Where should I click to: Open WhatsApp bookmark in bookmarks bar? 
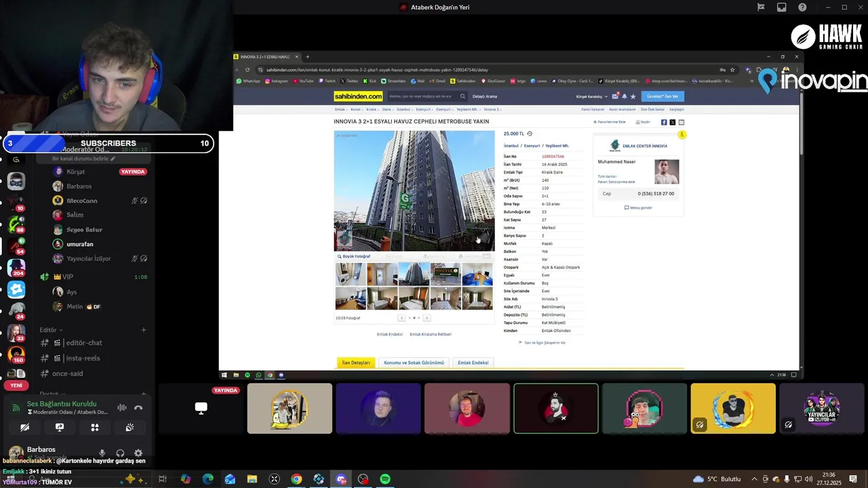[x=248, y=81]
